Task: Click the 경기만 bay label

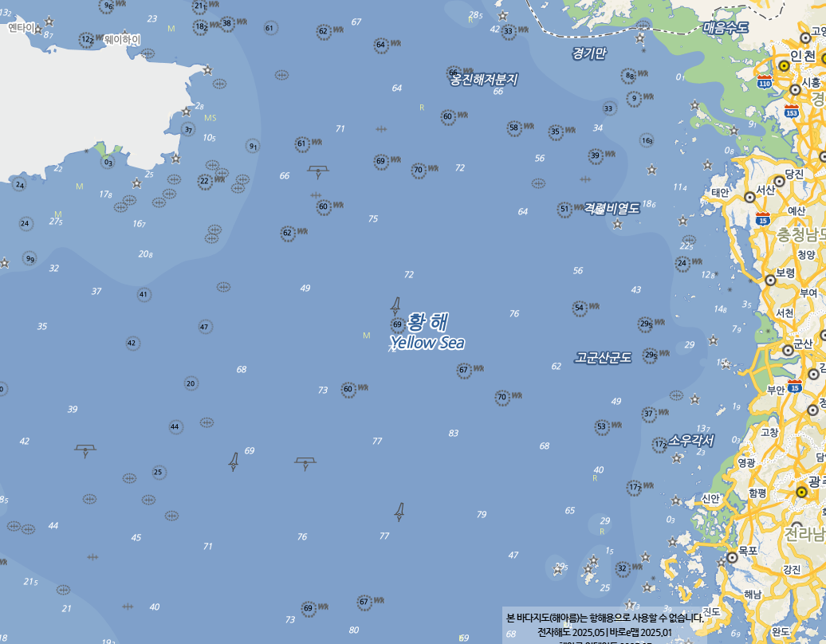Action: 589,53
